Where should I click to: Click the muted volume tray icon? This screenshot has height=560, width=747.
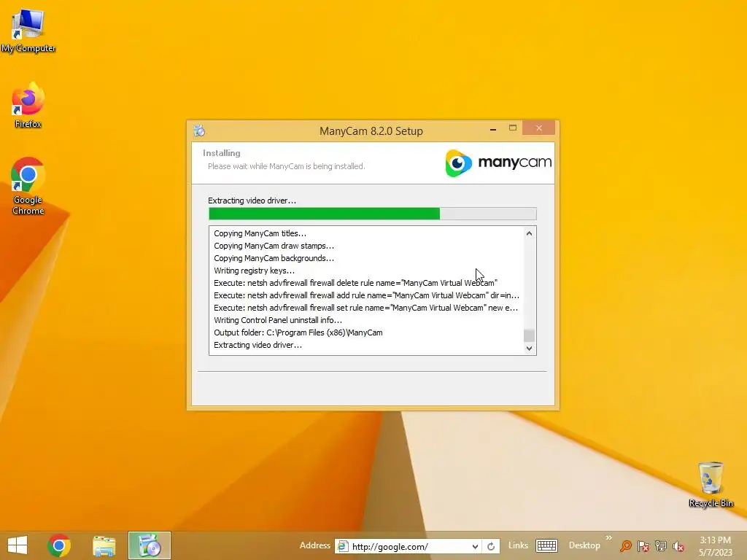click(x=678, y=546)
